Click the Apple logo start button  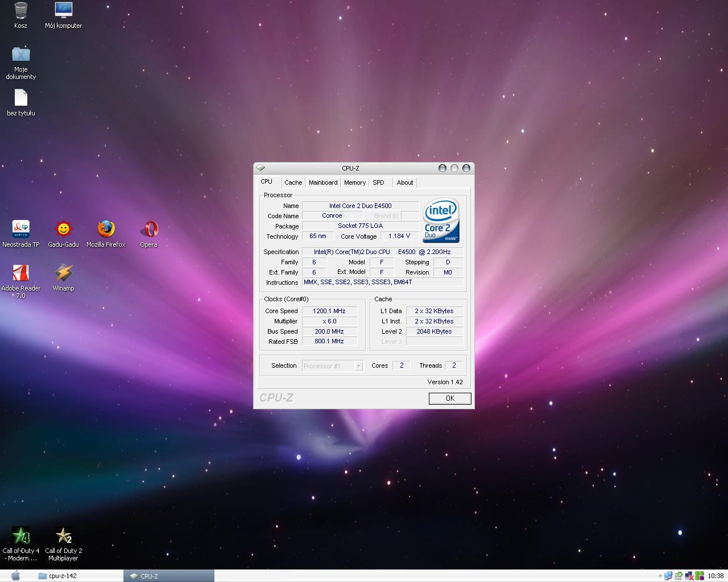15,576
